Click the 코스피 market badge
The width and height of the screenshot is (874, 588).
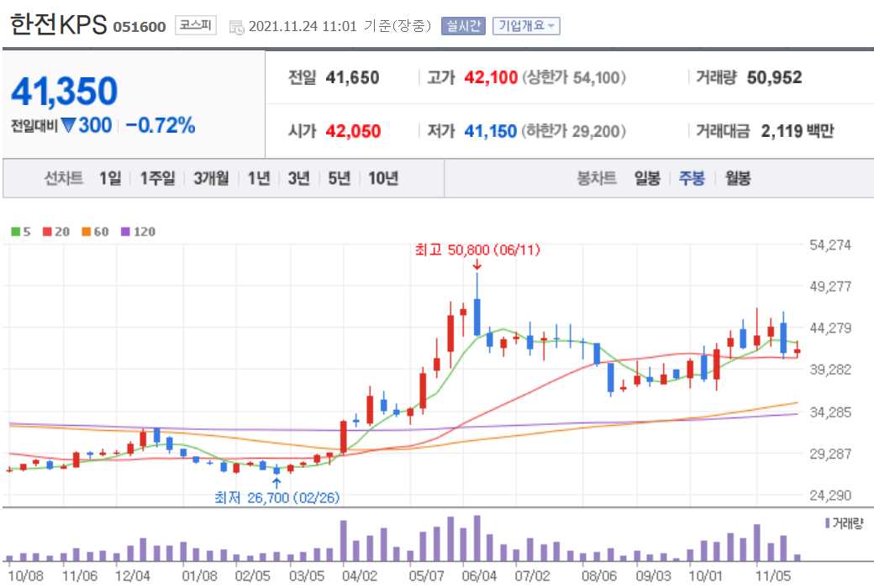pyautogui.click(x=196, y=25)
